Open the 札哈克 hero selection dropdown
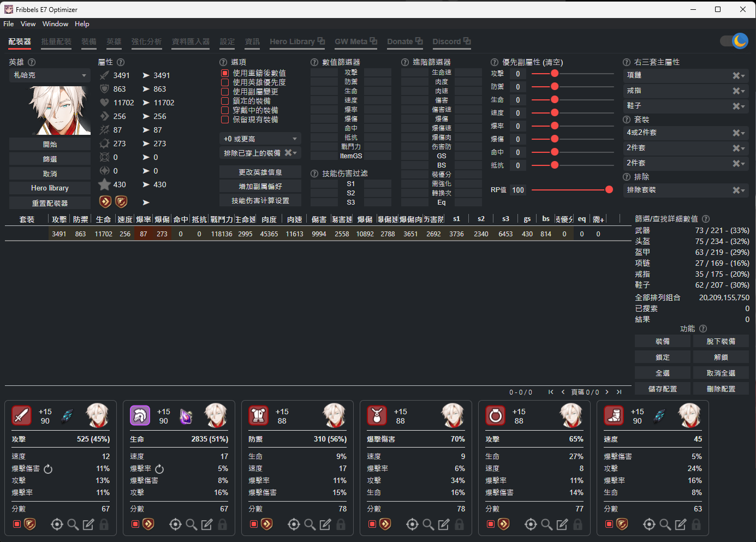Image resolution: width=756 pixels, height=542 pixels. [x=50, y=75]
